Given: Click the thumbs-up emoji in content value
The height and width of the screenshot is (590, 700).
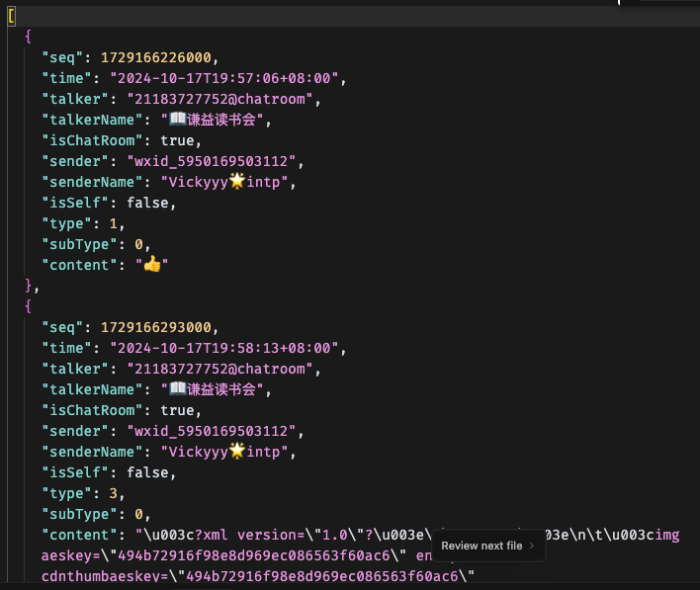Looking at the screenshot, I should click(x=152, y=264).
